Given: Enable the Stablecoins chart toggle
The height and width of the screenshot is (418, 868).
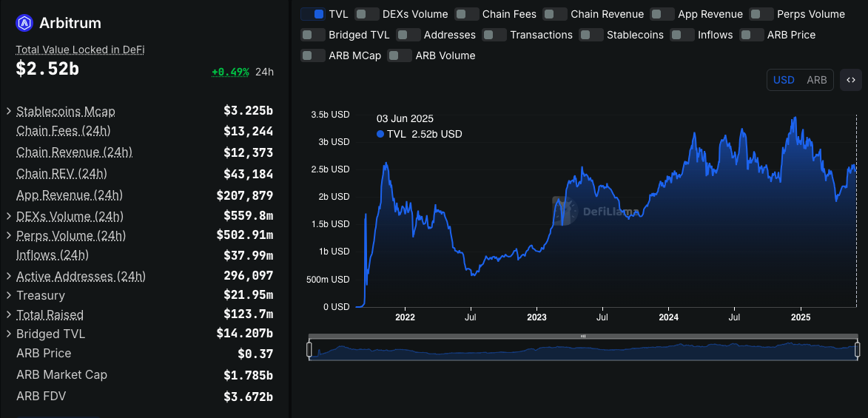Looking at the screenshot, I should [591, 35].
